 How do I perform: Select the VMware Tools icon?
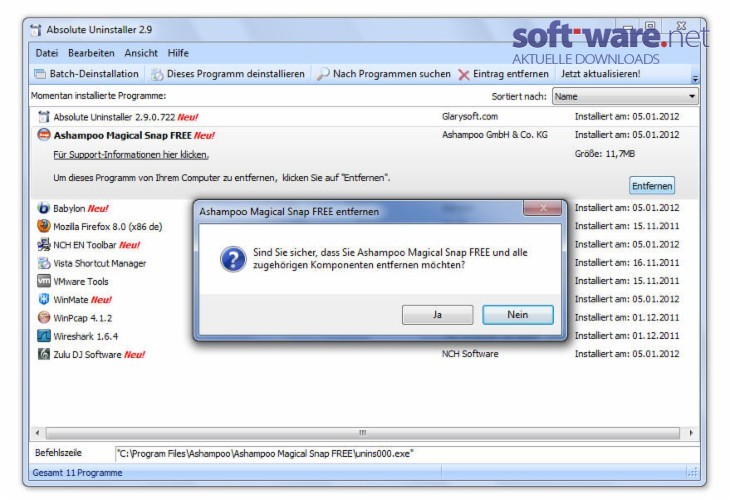coord(44,281)
